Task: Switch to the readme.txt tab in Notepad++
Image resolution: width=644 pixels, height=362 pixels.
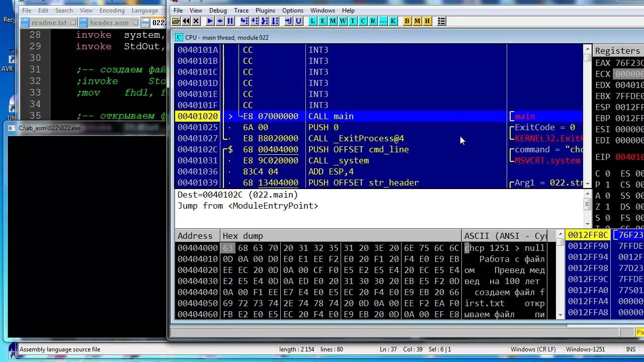Action: [49, 23]
